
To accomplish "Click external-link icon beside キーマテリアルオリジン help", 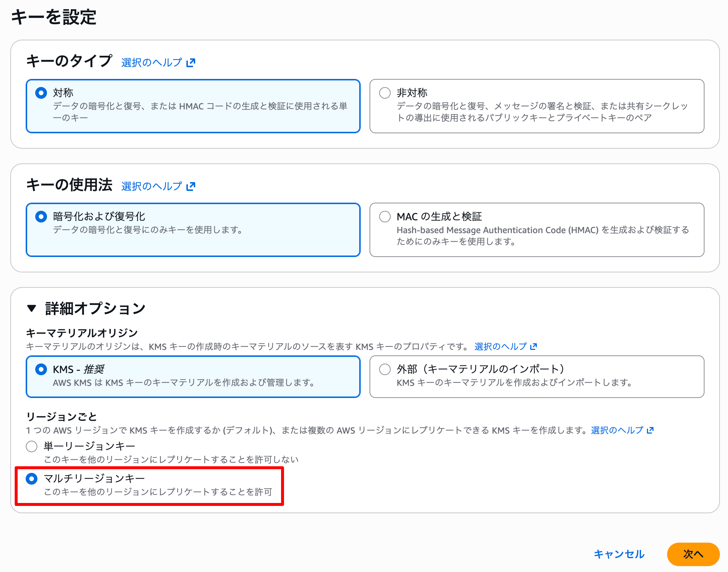I will coord(534,347).
